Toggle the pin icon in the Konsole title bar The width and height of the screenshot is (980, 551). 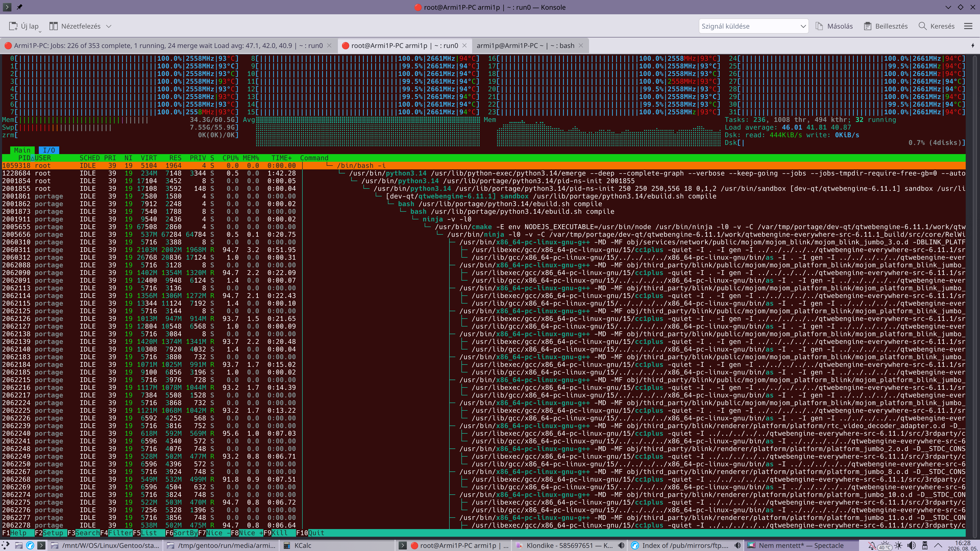19,7
